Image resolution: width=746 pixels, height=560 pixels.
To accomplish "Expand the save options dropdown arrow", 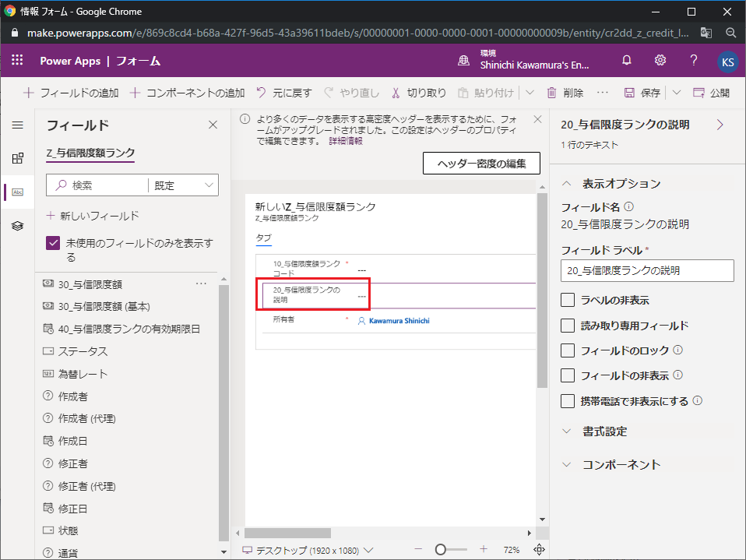I will pos(676,93).
